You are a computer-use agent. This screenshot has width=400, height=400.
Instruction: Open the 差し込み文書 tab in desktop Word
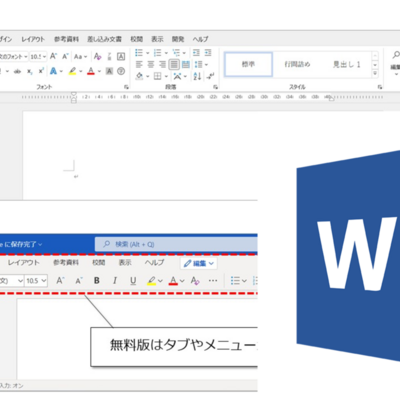(x=104, y=39)
